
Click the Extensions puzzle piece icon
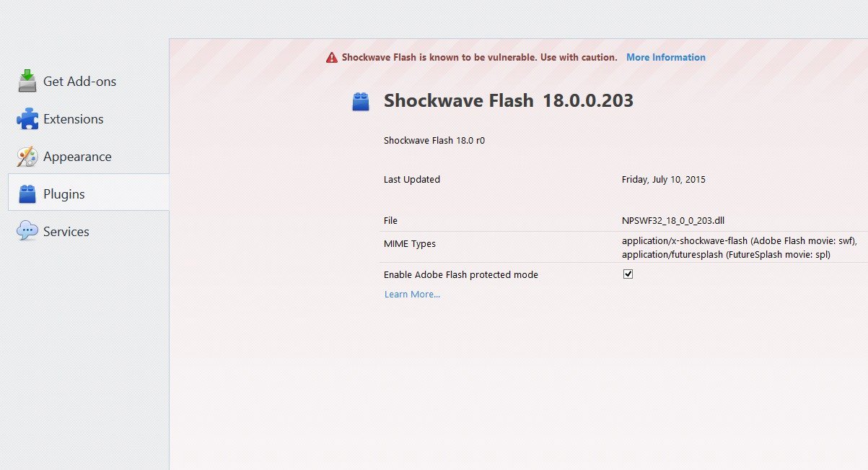coord(27,119)
